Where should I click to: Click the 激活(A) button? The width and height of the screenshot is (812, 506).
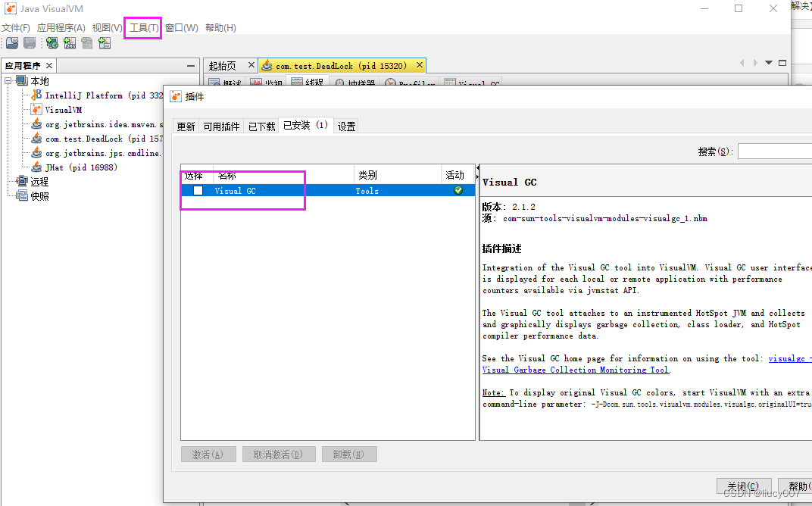click(208, 454)
